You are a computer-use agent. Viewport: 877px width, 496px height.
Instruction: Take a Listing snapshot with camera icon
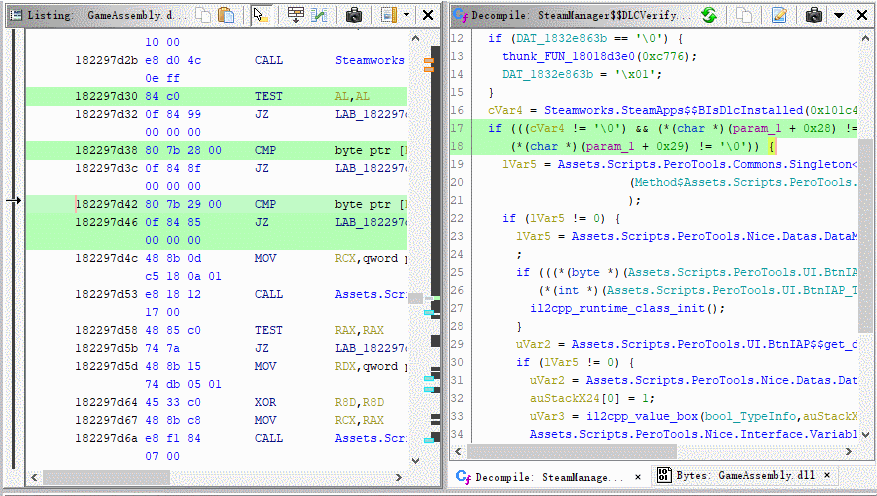(353, 15)
